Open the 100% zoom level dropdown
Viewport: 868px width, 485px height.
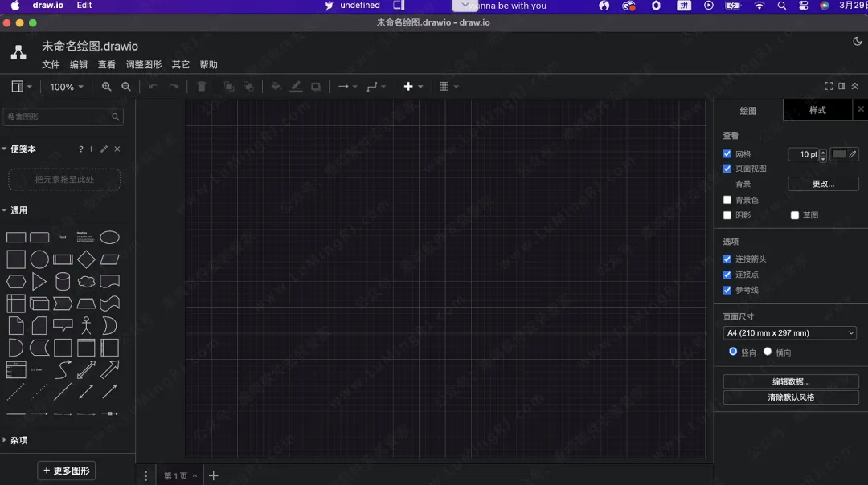[67, 87]
